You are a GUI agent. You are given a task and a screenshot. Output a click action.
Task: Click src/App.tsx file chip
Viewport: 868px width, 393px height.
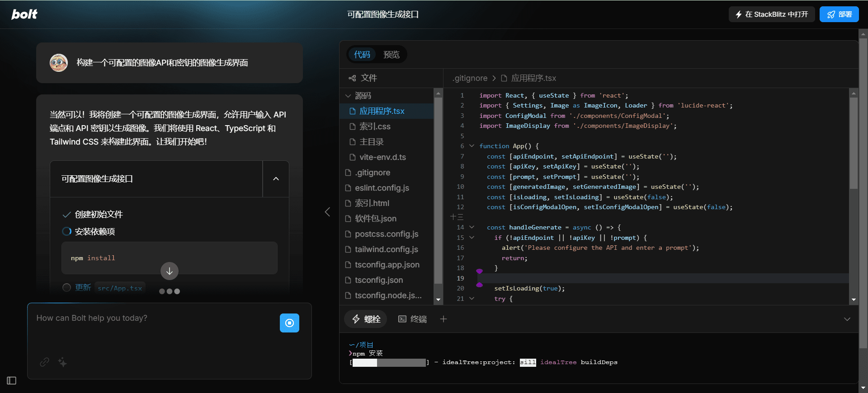point(120,288)
